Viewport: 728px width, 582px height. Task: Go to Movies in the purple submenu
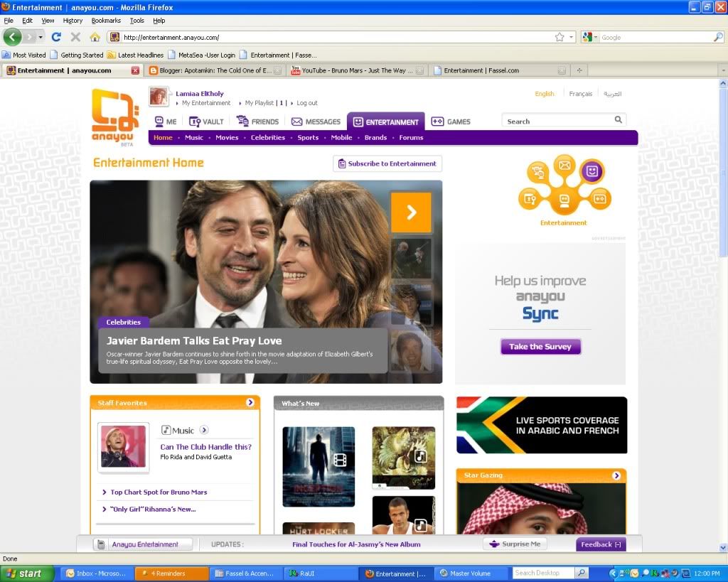[x=227, y=137]
